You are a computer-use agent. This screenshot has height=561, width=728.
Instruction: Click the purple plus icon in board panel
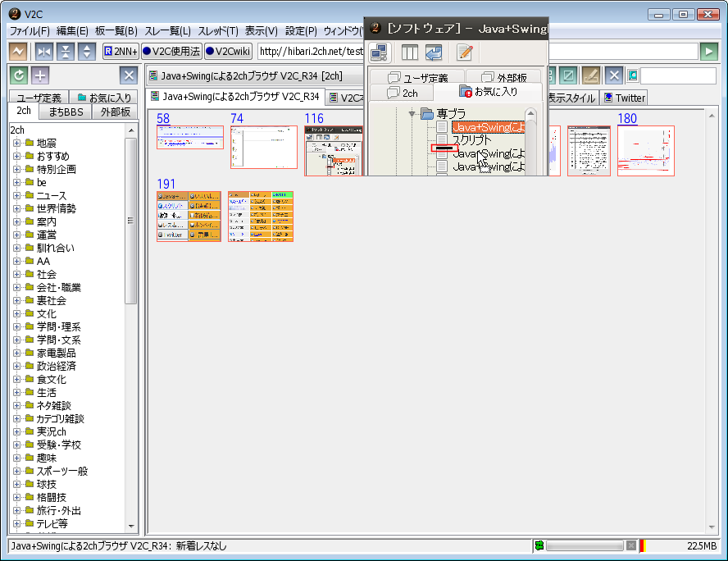click(40, 75)
